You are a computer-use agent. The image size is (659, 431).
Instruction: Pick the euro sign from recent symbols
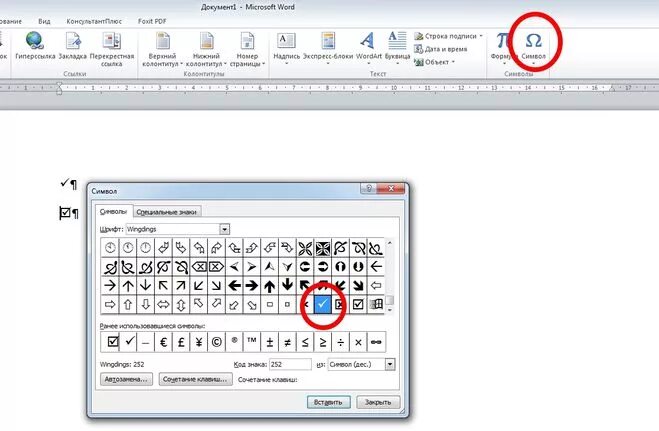163,342
